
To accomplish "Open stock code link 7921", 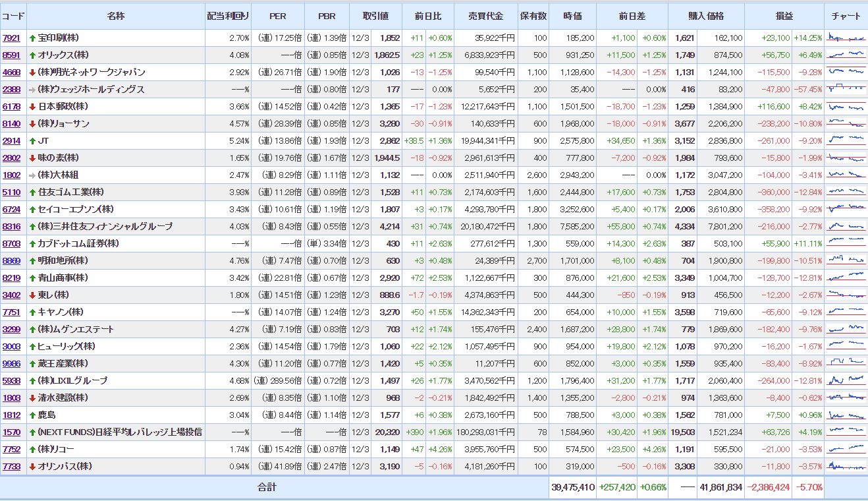I will [x=11, y=38].
